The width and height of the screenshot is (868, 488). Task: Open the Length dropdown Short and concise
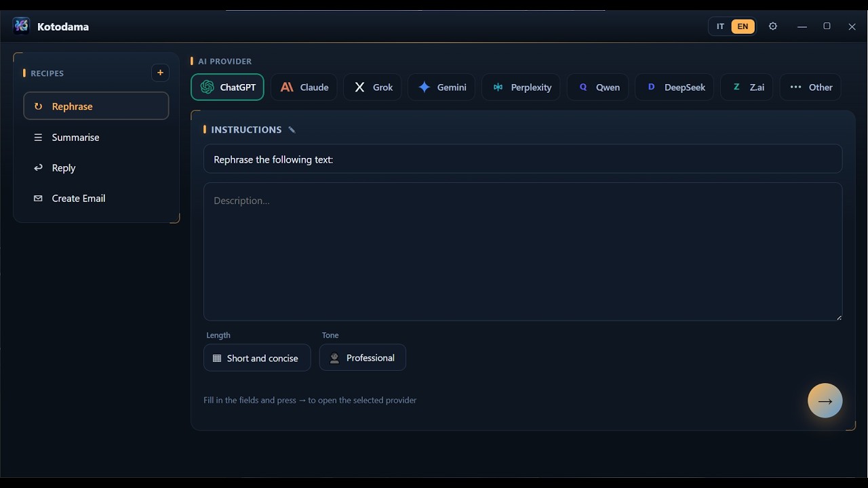click(x=257, y=358)
